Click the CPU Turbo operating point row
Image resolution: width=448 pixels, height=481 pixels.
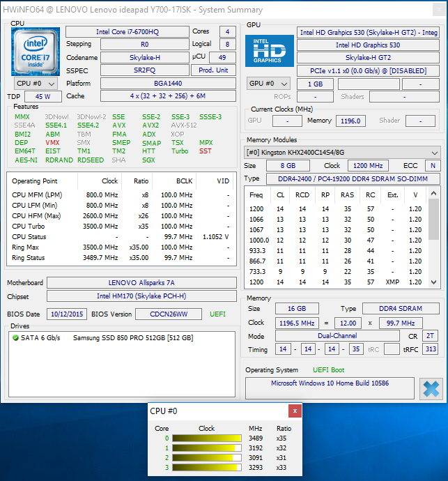click(x=121, y=227)
